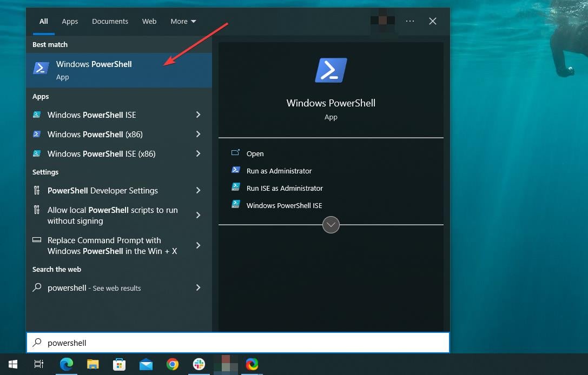
Task: Choose Run as Administrator
Action: pyautogui.click(x=279, y=171)
